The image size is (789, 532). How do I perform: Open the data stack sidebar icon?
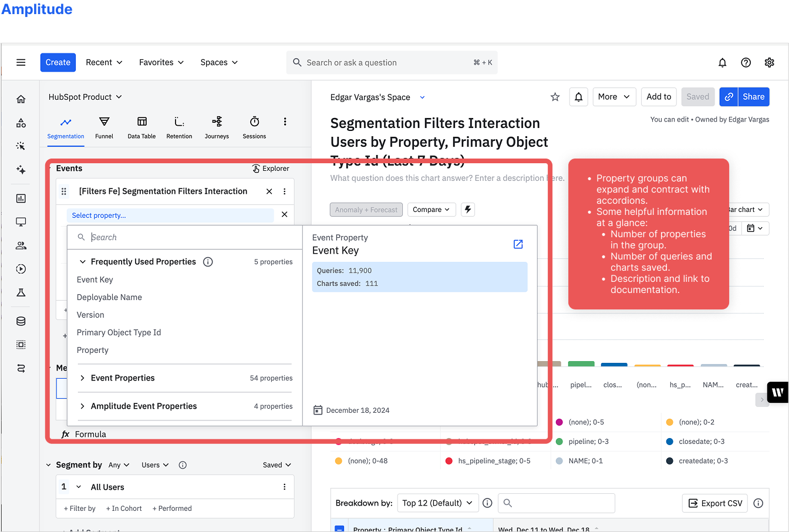pos(21,321)
